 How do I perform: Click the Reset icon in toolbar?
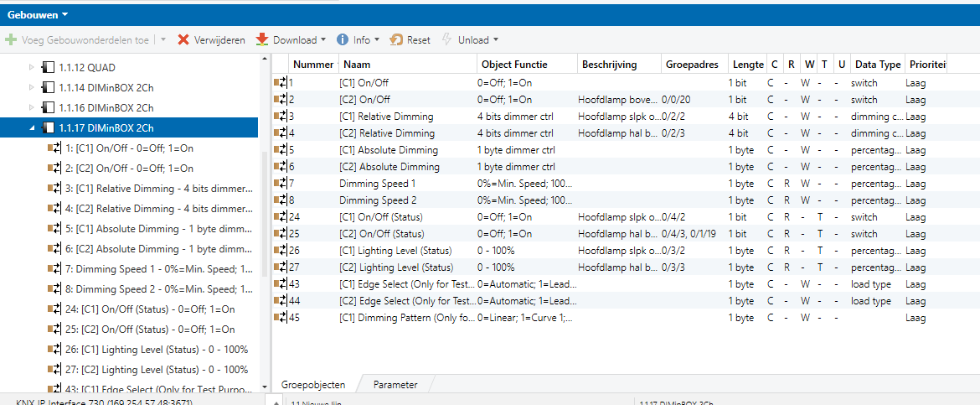click(x=396, y=40)
